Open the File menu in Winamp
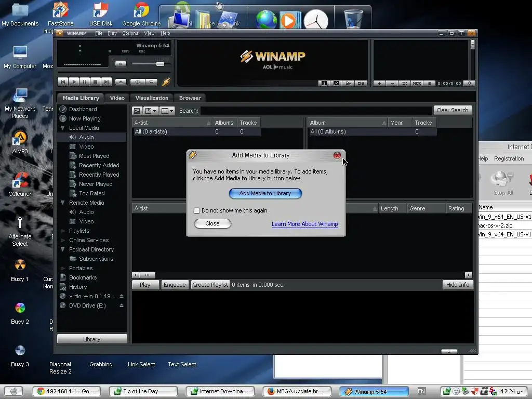 click(x=99, y=33)
